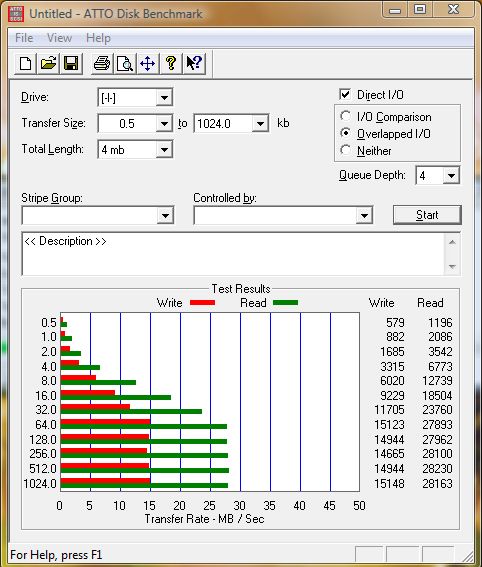Click into the Description text box
The height and width of the screenshot is (567, 482).
[x=234, y=254]
